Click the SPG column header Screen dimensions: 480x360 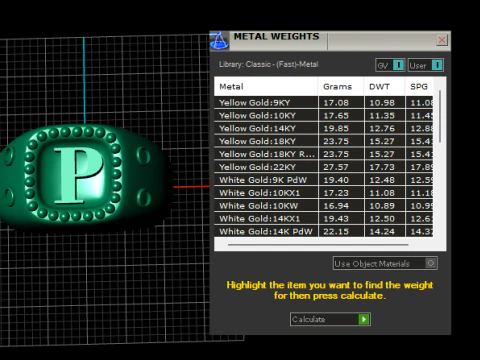(x=419, y=87)
